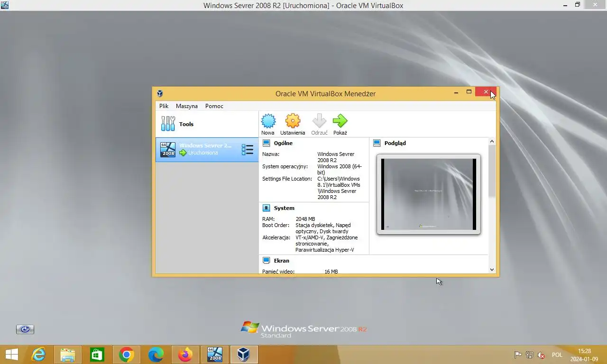Launch Firefox from taskbar
The image size is (607, 364).
pos(185,355)
